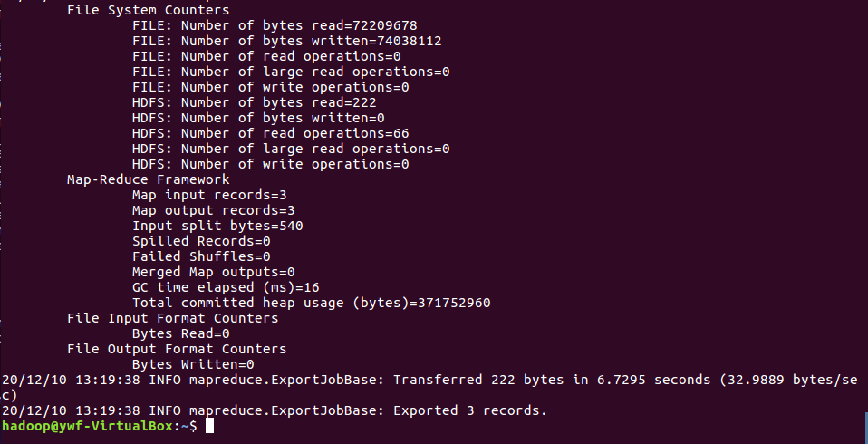Click the "Map-Reduce Framework" heading

(149, 179)
